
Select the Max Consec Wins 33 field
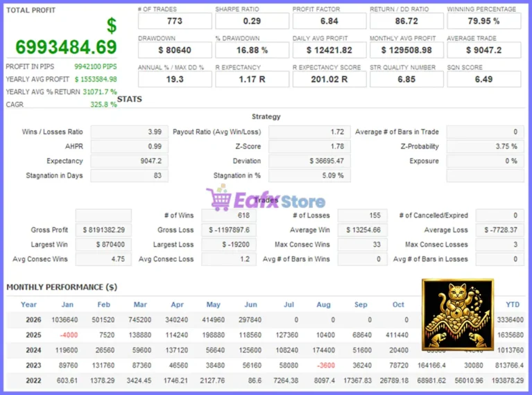pos(362,245)
